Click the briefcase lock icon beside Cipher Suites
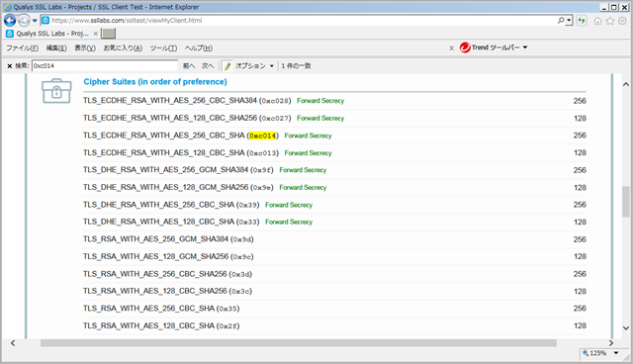Screen dimensions: 633x364 [x=56, y=91]
